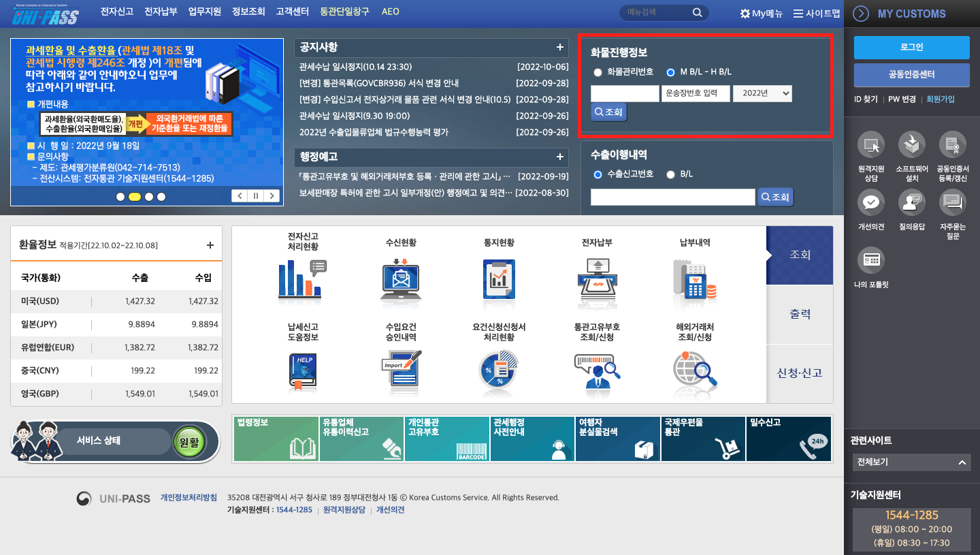Click the 로그인 login button
980x555 pixels.
pos(911,48)
